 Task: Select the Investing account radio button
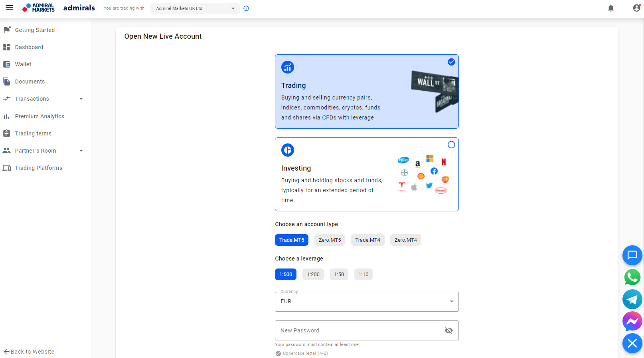coord(451,145)
